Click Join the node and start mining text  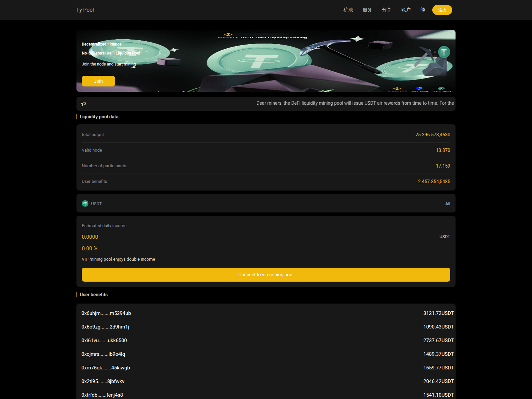coord(109,64)
